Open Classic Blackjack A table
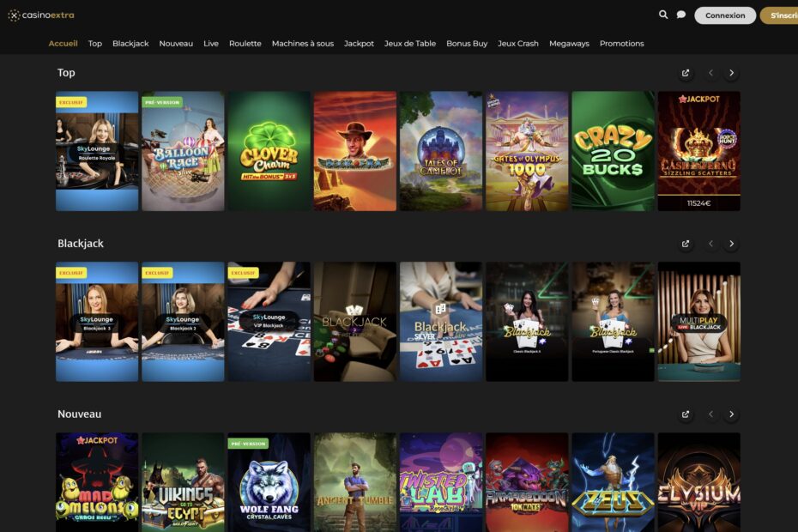This screenshot has width=798, height=532. point(527,322)
